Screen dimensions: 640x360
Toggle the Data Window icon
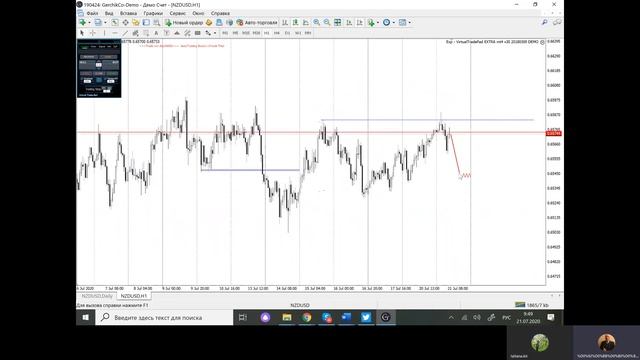(x=125, y=22)
